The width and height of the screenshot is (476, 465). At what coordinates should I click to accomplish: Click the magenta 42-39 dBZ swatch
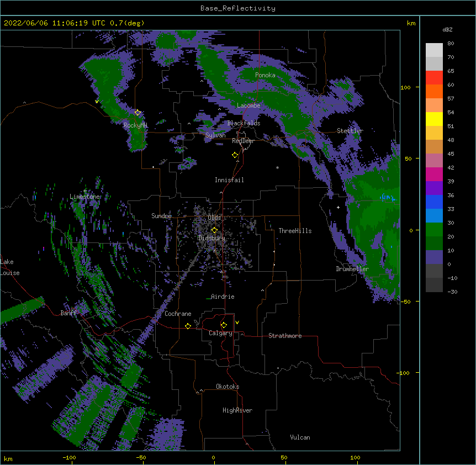(x=434, y=174)
